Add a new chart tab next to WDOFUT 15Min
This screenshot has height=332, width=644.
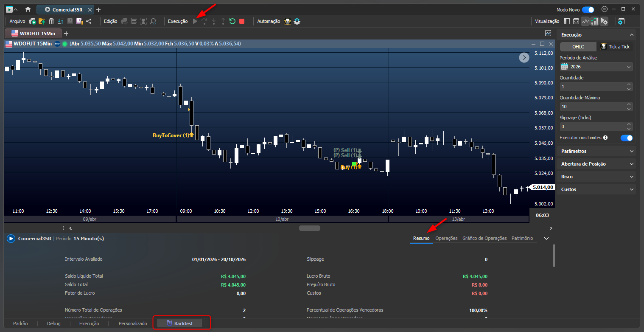(x=66, y=33)
